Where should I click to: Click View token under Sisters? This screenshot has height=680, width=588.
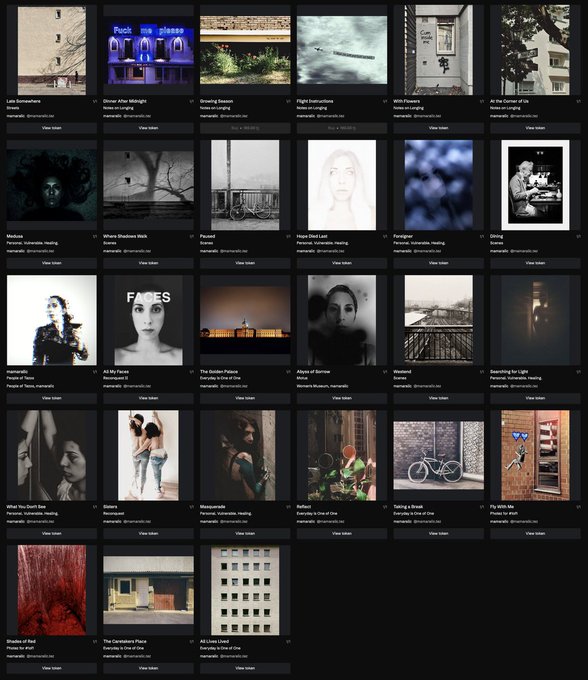tap(148, 533)
